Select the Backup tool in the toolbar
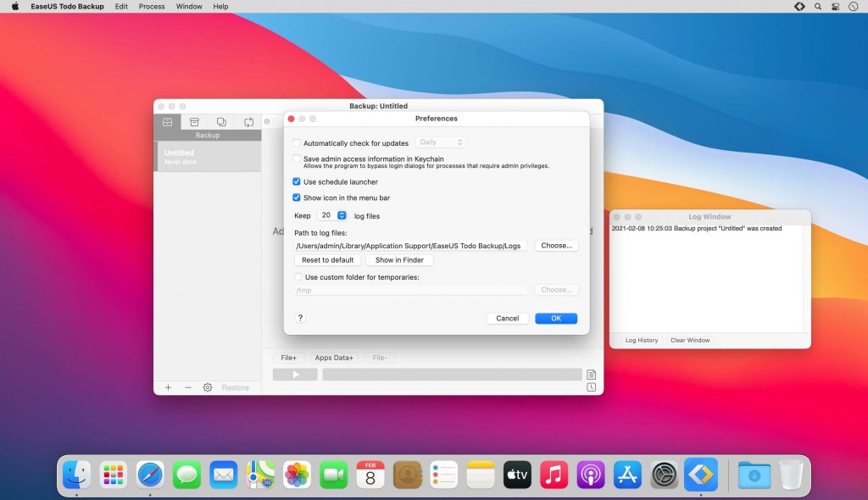The width and height of the screenshot is (868, 500). 167,121
